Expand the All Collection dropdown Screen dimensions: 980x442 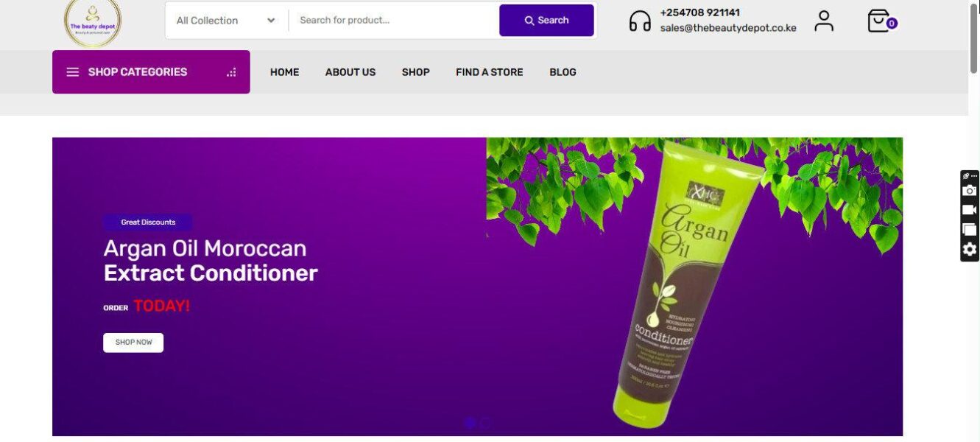tap(226, 21)
